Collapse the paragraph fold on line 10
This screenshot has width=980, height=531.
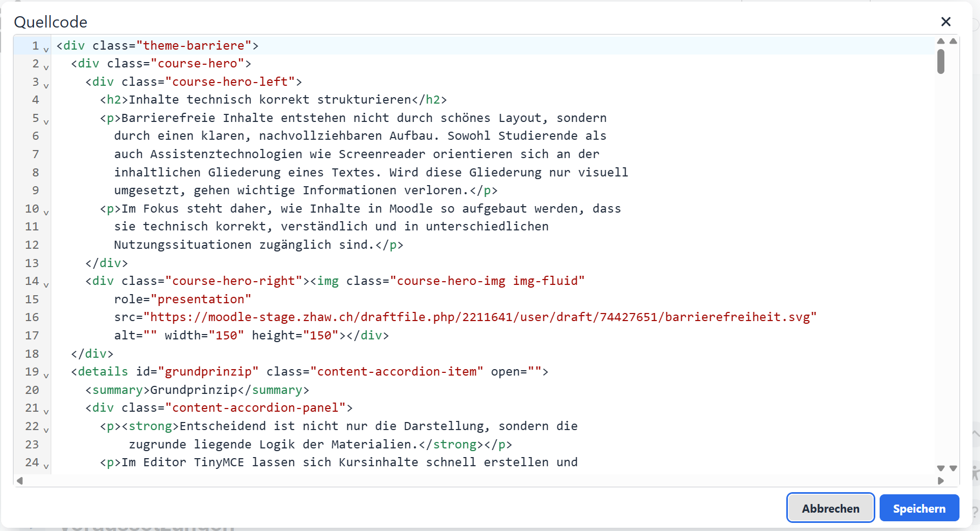pos(46,213)
